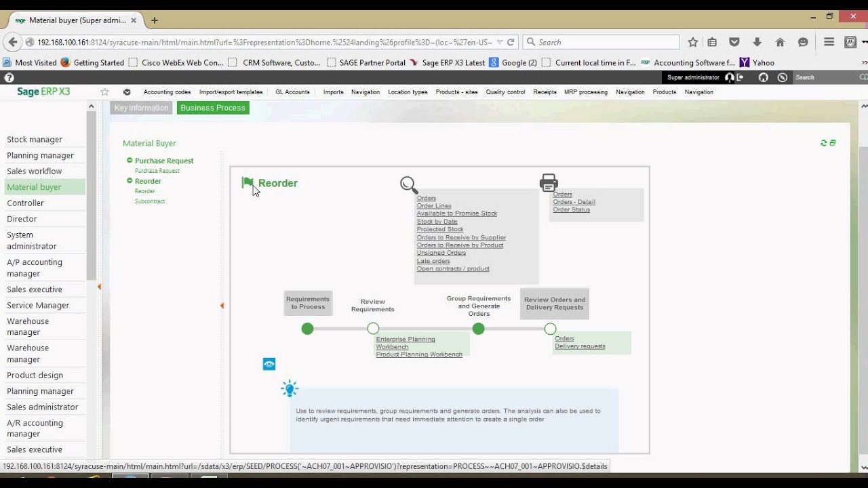The image size is (868, 488).
Task: Open the GL Accounts menu item
Action: click(x=292, y=92)
